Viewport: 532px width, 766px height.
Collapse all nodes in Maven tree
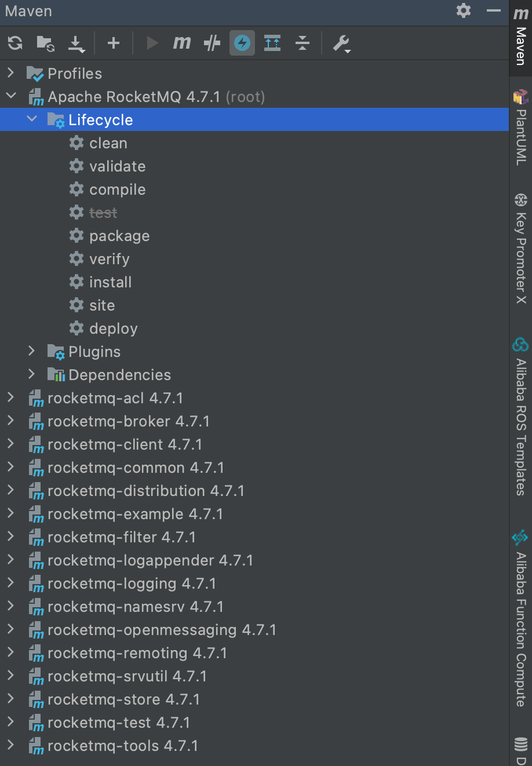click(303, 43)
